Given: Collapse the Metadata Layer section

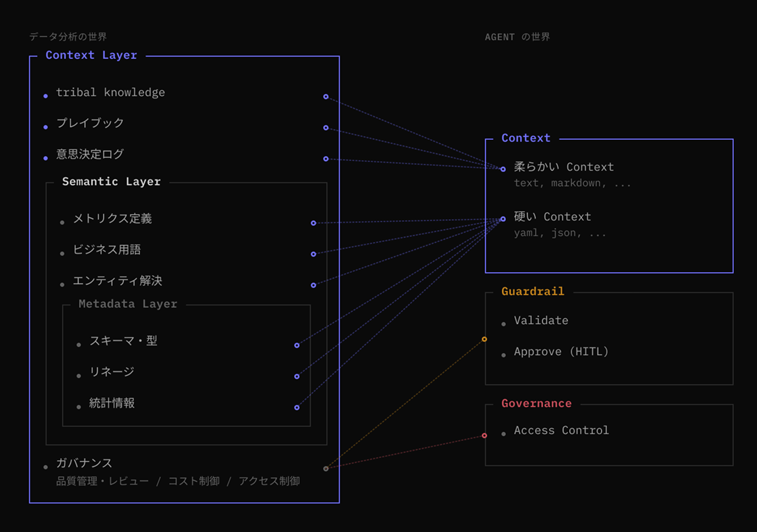Looking at the screenshot, I should click(x=127, y=304).
